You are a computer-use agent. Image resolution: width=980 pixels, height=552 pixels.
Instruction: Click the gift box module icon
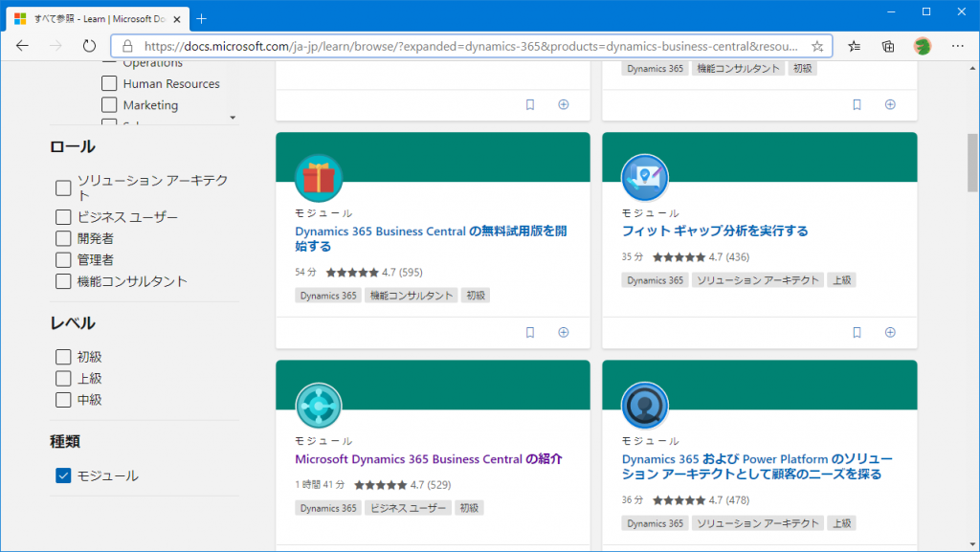tap(319, 178)
